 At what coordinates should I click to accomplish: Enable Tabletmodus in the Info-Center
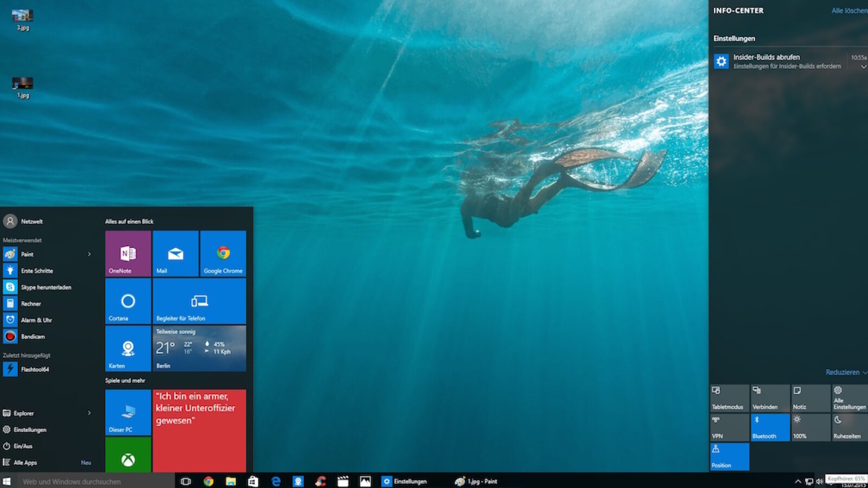tap(729, 397)
